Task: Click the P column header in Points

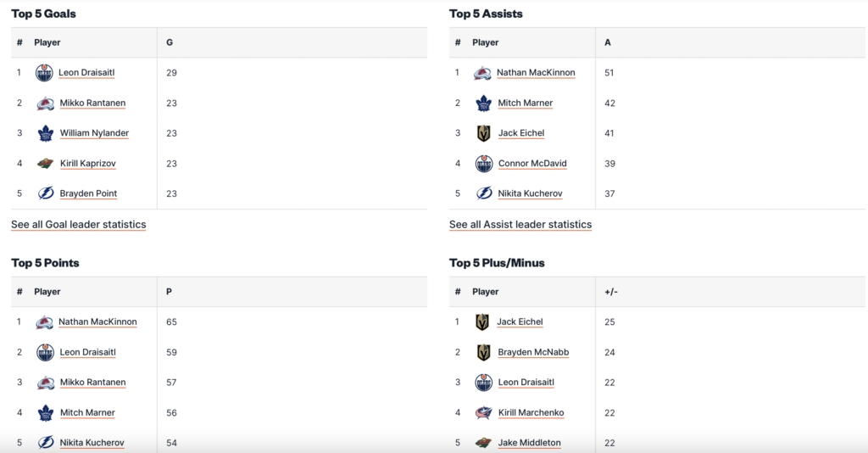Action: (170, 292)
